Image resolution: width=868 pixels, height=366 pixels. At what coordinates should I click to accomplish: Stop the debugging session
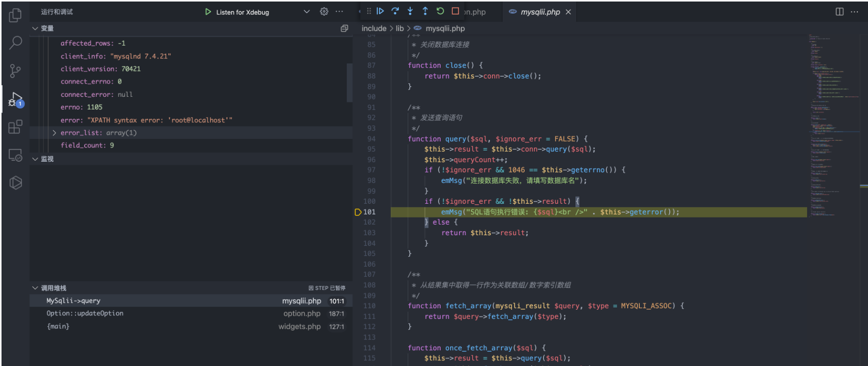click(x=455, y=11)
